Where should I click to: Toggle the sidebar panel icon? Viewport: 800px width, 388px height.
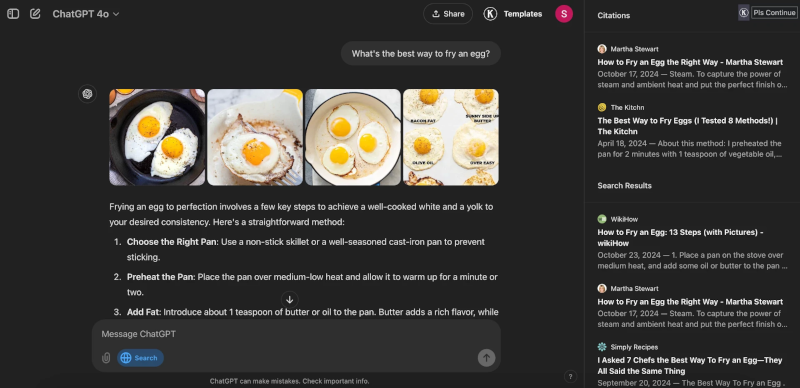click(x=13, y=14)
